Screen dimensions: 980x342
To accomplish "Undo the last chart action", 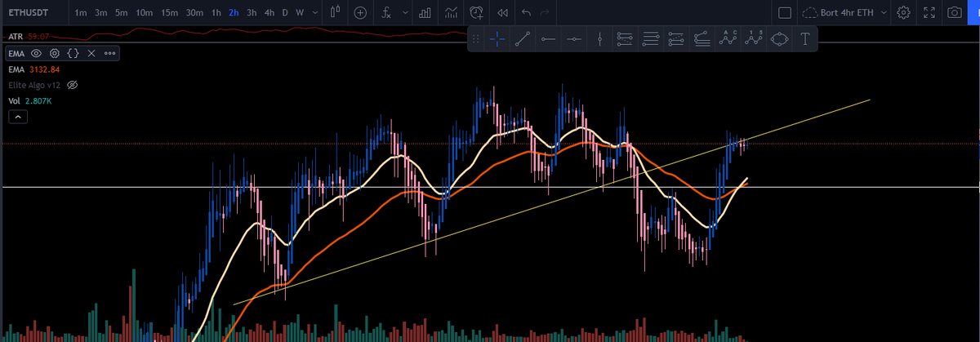I will pos(527,12).
